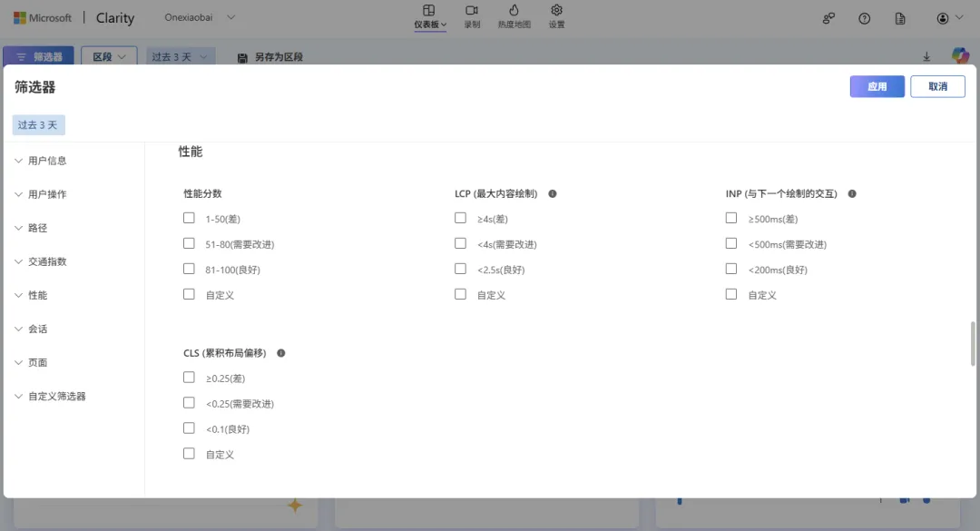
Task: Open the 仪表板 dashboard tab
Action: tap(430, 17)
